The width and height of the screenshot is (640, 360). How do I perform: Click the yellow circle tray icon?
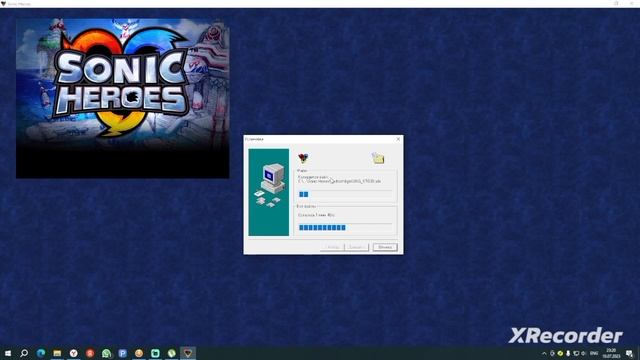coord(560,353)
